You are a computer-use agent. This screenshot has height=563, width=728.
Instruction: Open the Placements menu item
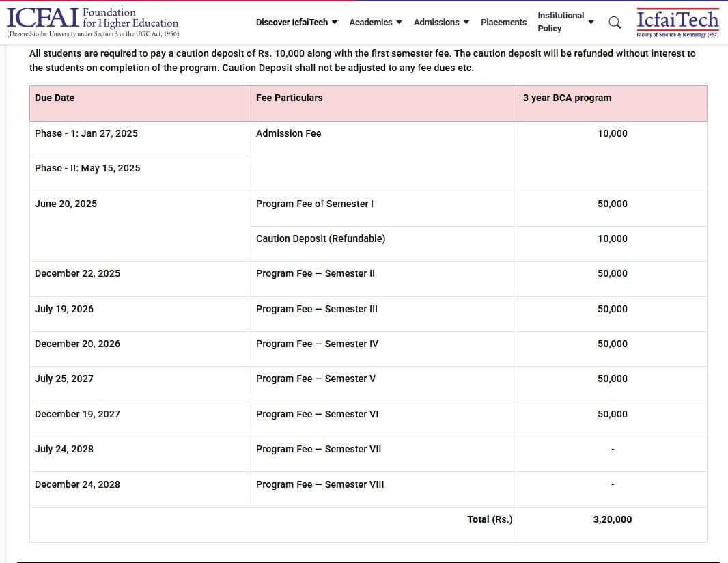503,23
